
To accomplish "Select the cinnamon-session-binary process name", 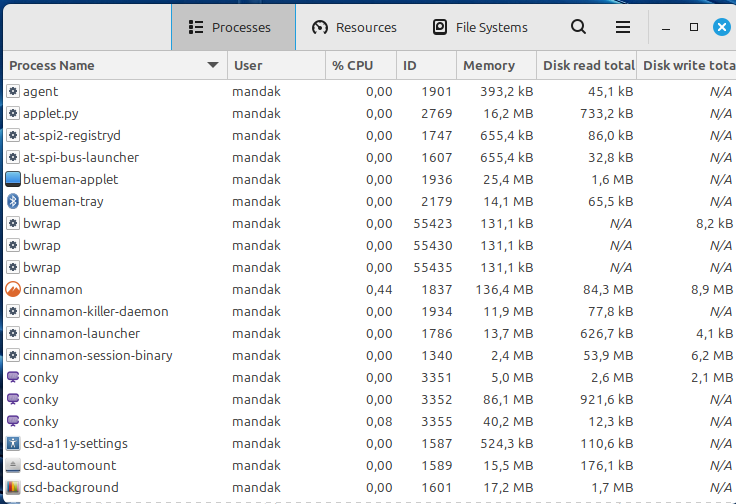I will coord(98,356).
